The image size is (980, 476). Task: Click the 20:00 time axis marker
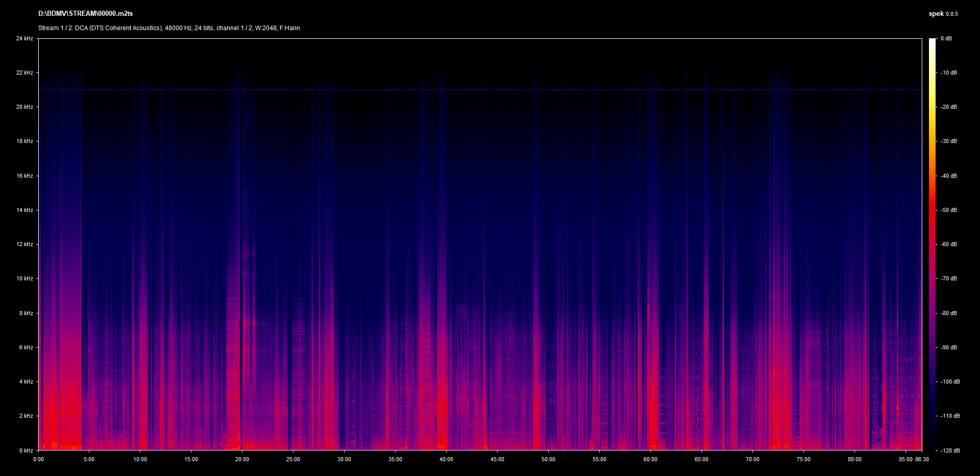coord(242,459)
